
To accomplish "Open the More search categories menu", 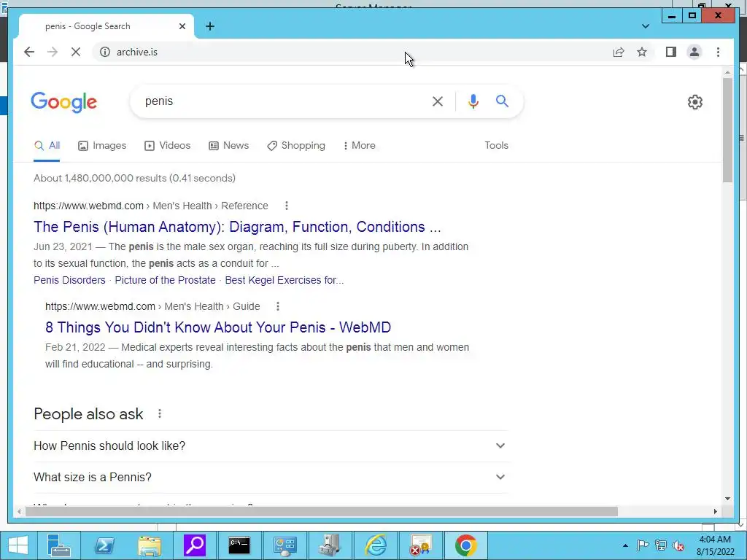I will click(x=359, y=146).
